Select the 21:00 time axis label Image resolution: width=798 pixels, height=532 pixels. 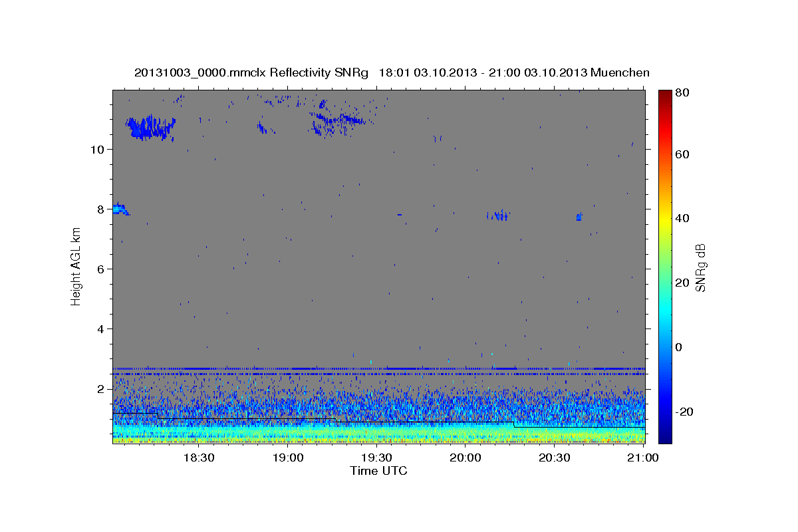(x=643, y=458)
